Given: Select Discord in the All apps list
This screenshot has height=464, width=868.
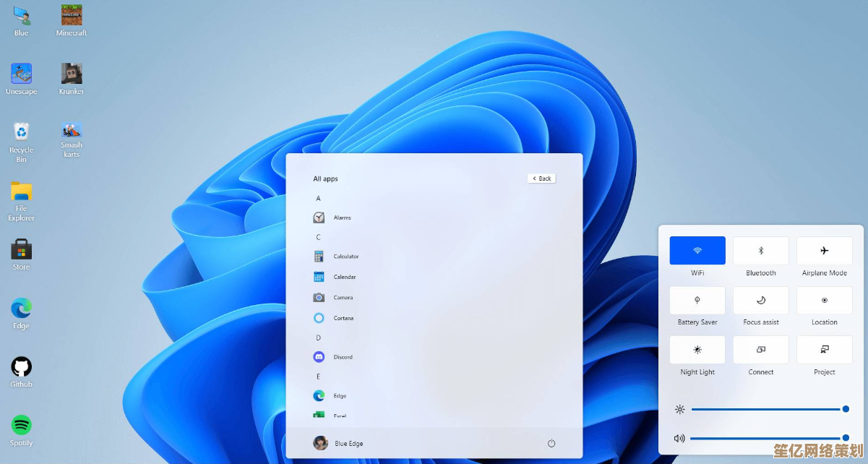Looking at the screenshot, I should pyautogui.click(x=343, y=357).
